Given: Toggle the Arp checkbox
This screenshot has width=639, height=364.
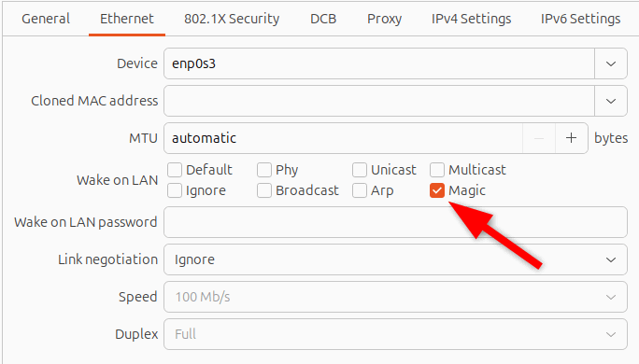Looking at the screenshot, I should click(x=360, y=190).
